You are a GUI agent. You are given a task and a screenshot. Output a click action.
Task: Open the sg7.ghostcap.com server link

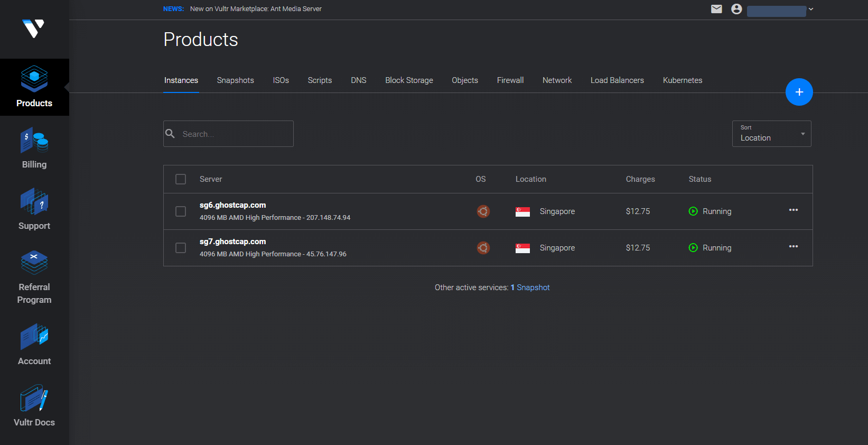point(232,242)
